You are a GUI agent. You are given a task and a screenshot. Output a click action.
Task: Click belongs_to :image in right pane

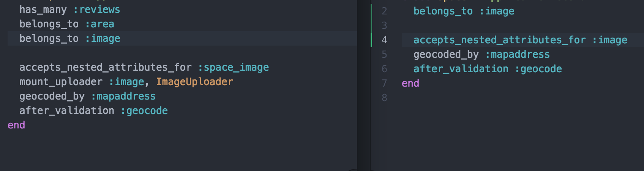pos(464,11)
